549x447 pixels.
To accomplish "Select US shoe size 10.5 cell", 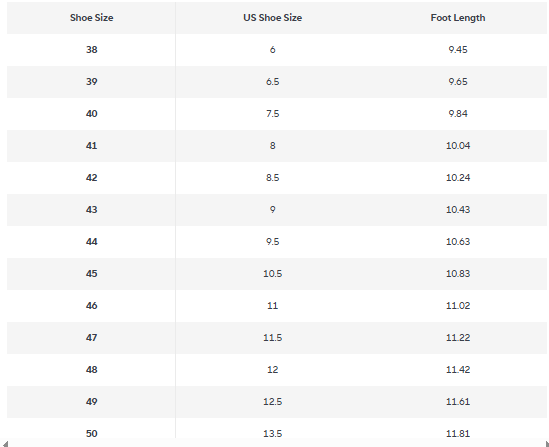I will click(272, 274).
